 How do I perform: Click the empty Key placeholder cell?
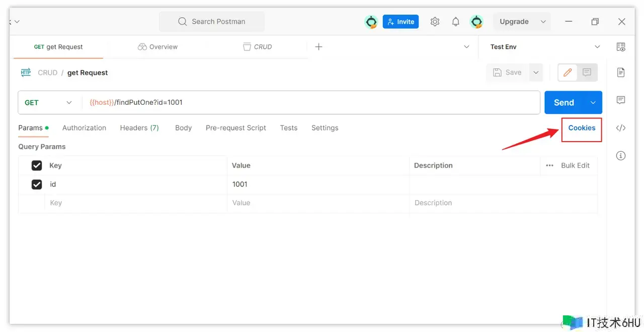click(136, 203)
